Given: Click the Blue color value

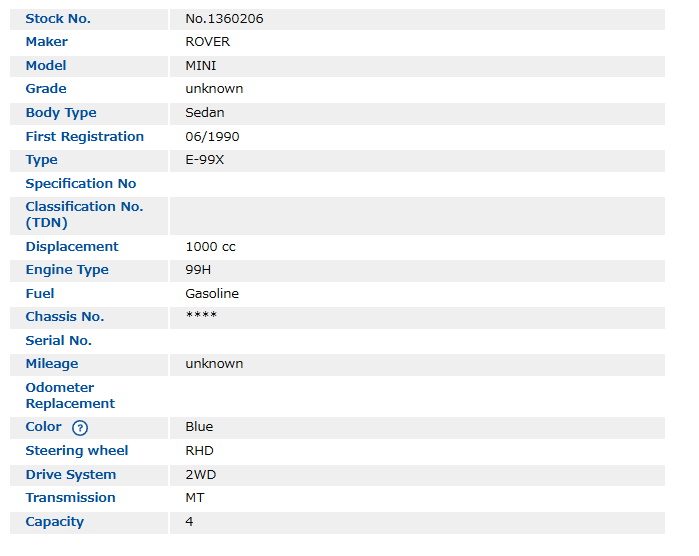Looking at the screenshot, I should (x=199, y=427).
